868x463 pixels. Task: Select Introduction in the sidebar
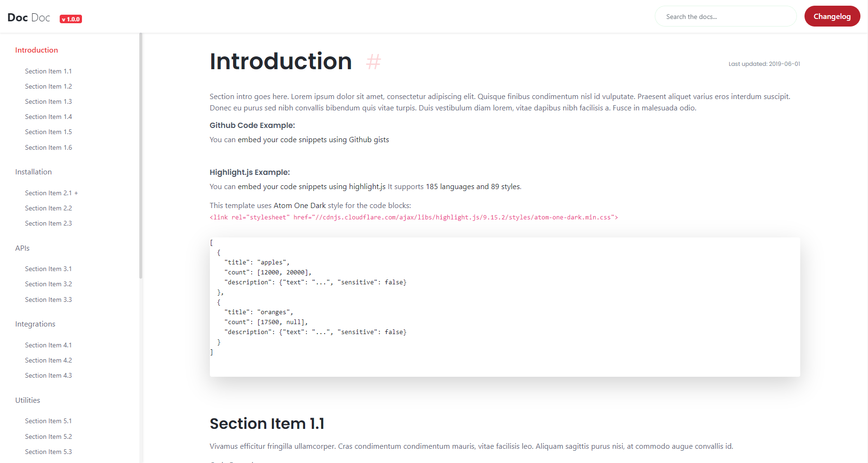click(36, 50)
